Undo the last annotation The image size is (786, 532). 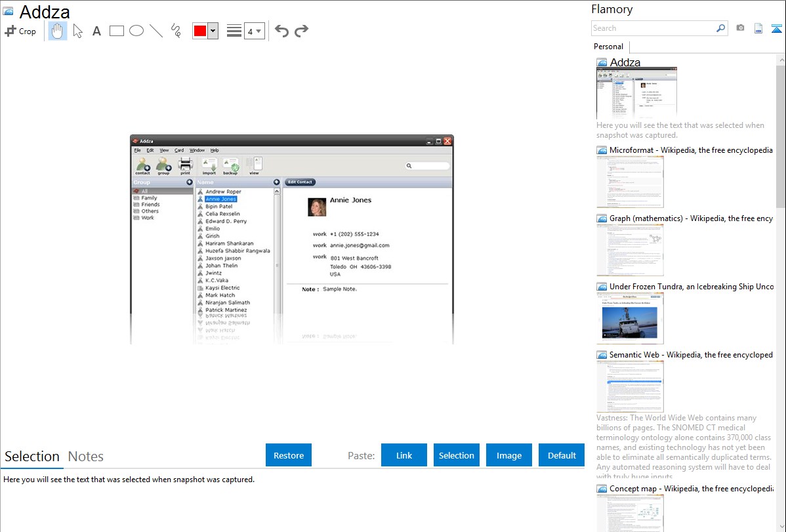click(x=281, y=31)
